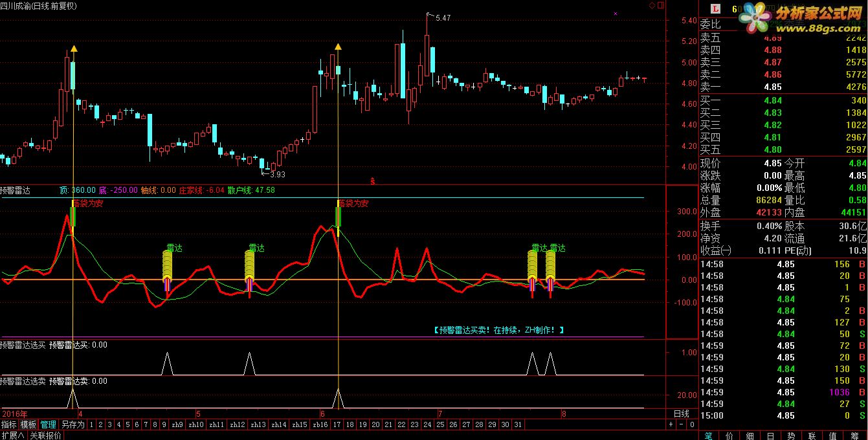The image size is (868, 440).
Task: Select template slot 17
Action: pyautogui.click(x=337, y=424)
